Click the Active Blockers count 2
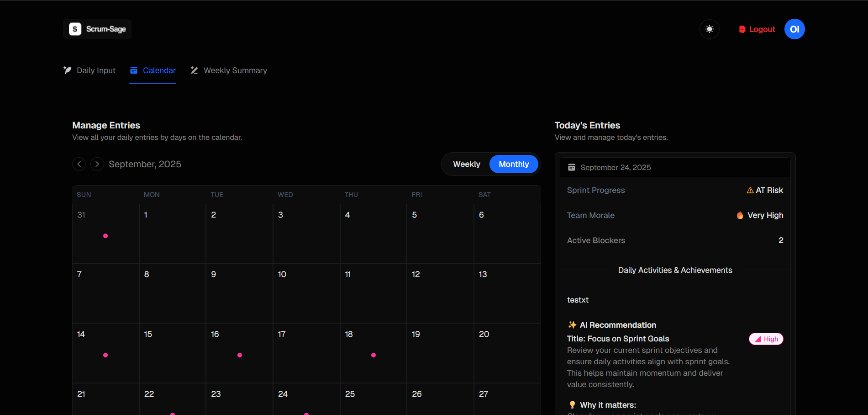Image resolution: width=868 pixels, height=415 pixels. tap(781, 240)
